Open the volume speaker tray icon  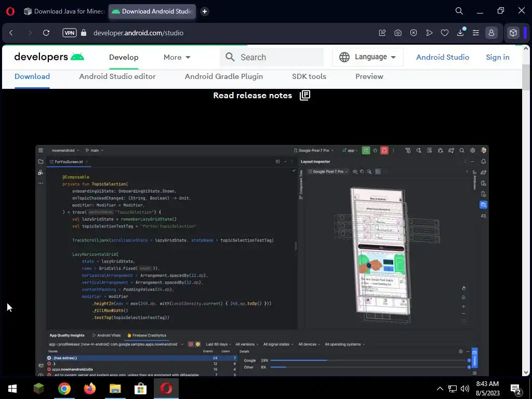pos(465,389)
